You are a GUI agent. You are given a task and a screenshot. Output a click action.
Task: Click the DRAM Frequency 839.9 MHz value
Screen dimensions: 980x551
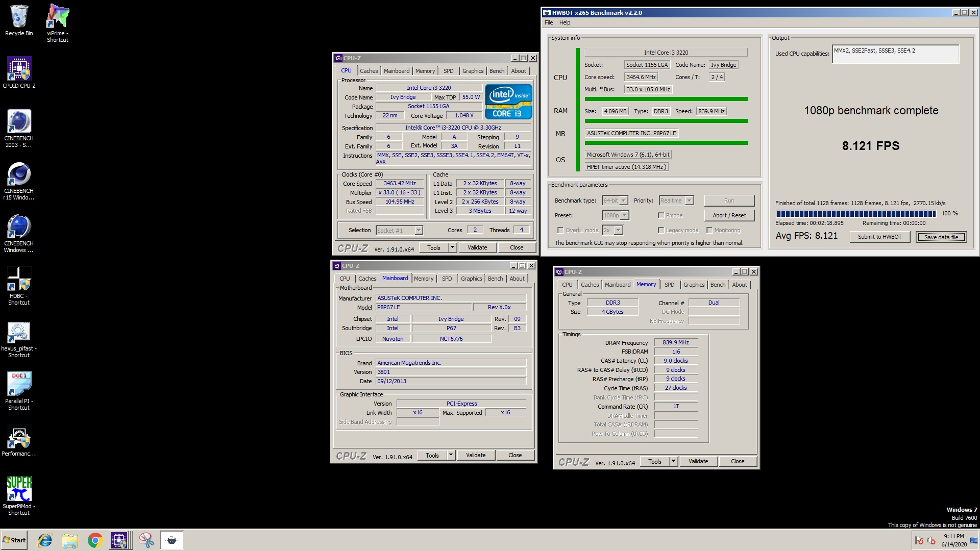tap(675, 342)
